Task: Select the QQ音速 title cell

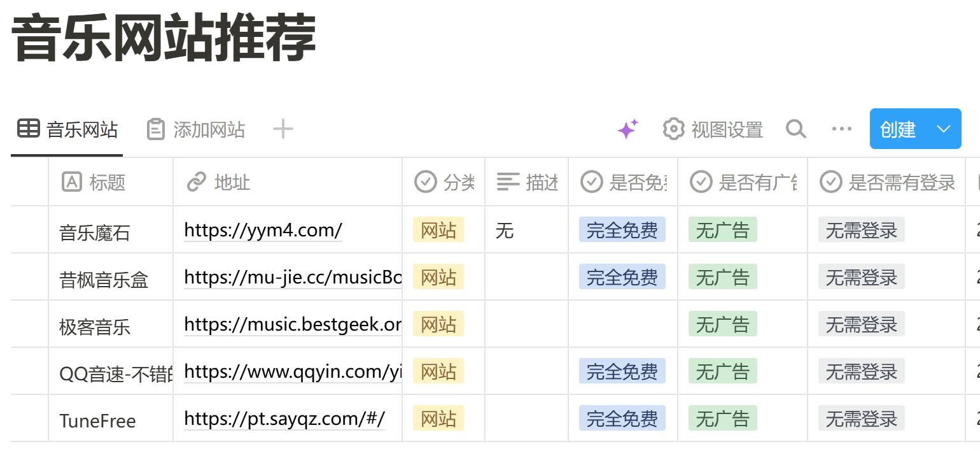Action: click(111, 371)
